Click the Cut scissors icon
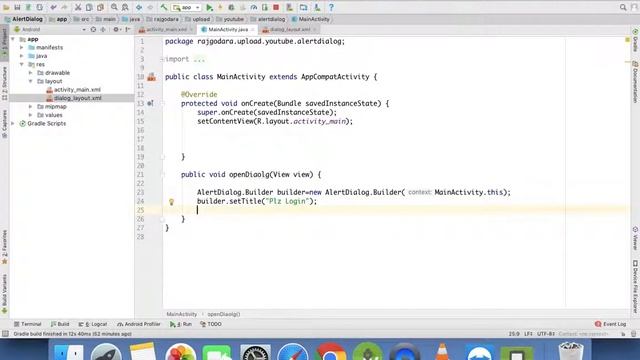The height and width of the screenshot is (360, 640). tap(78, 7)
